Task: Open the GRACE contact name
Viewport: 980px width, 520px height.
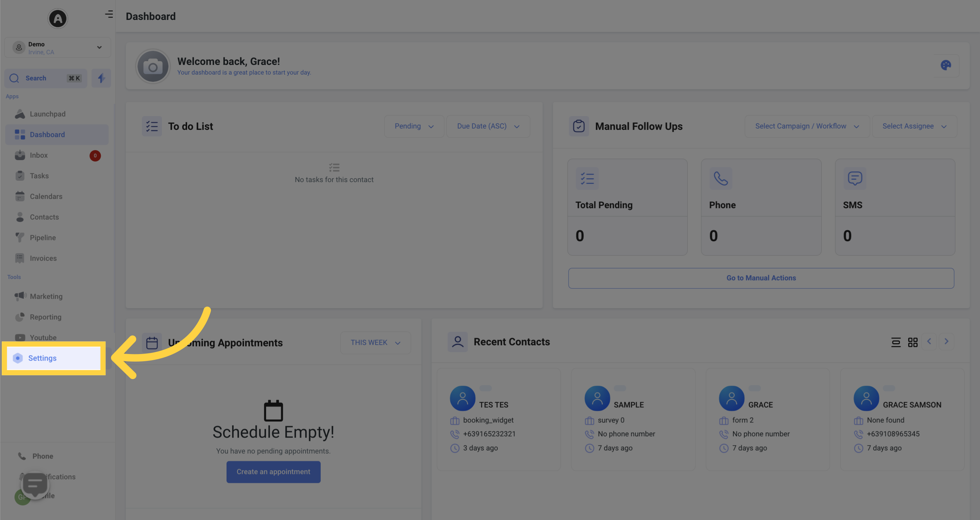Action: [760, 405]
